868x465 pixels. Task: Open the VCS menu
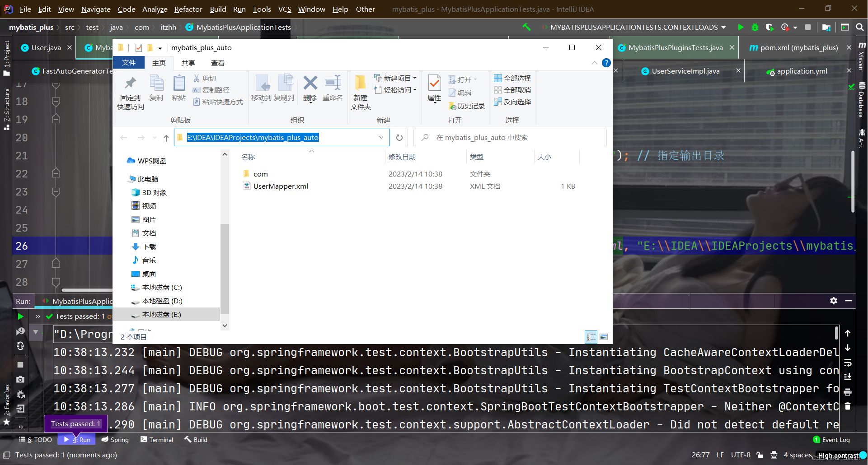click(x=285, y=9)
